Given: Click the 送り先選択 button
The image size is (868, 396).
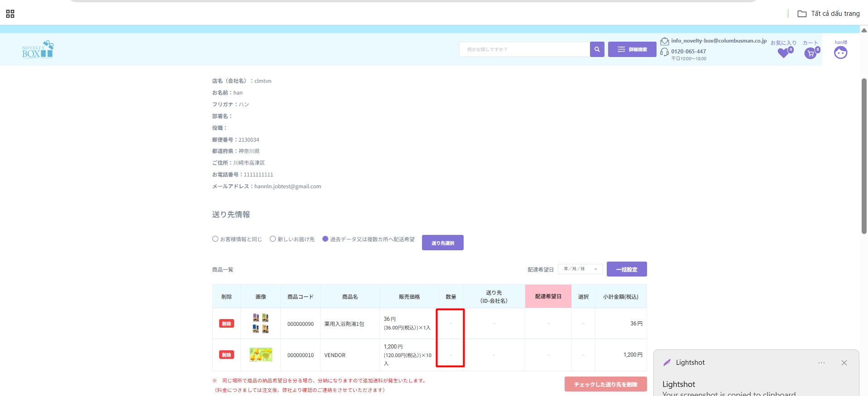Looking at the screenshot, I should click(x=442, y=243).
